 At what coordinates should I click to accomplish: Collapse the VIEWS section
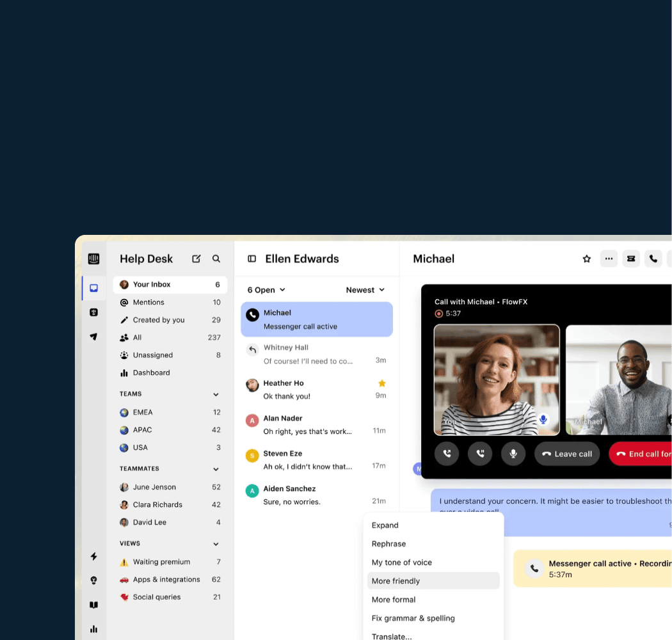click(216, 544)
